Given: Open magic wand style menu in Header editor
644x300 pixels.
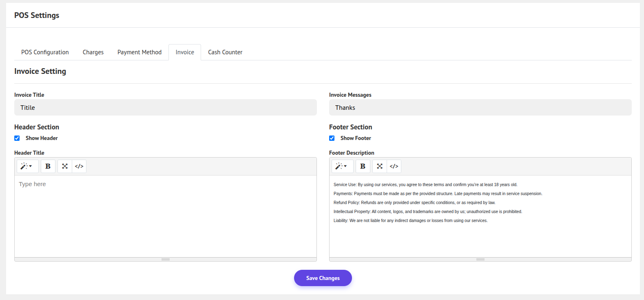Looking at the screenshot, I should pyautogui.click(x=27, y=166).
